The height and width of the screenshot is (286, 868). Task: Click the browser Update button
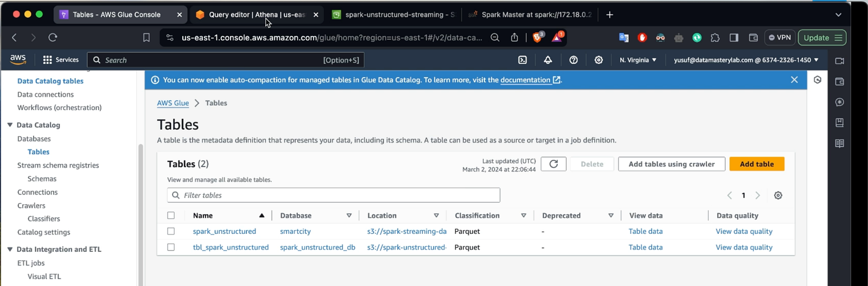(822, 37)
